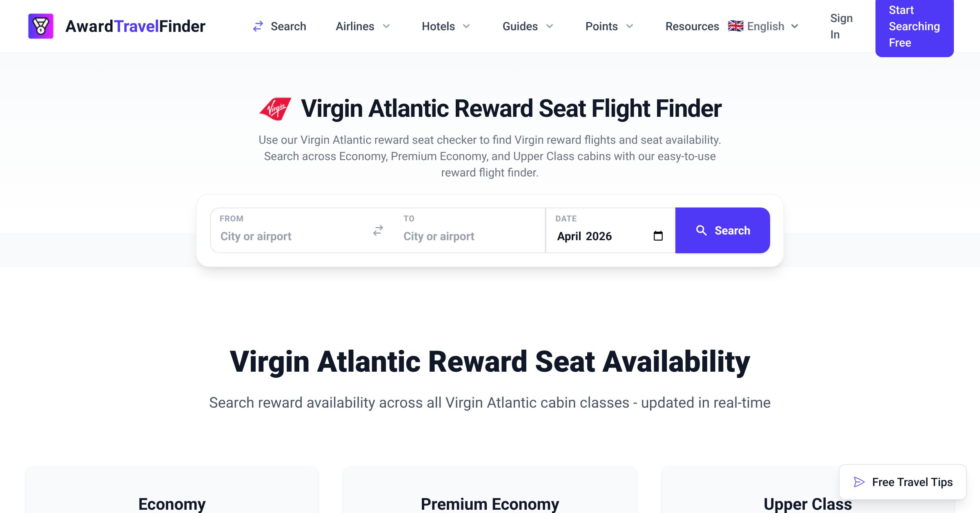Open the calendar date picker icon
This screenshot has height=513, width=980.
pos(658,236)
